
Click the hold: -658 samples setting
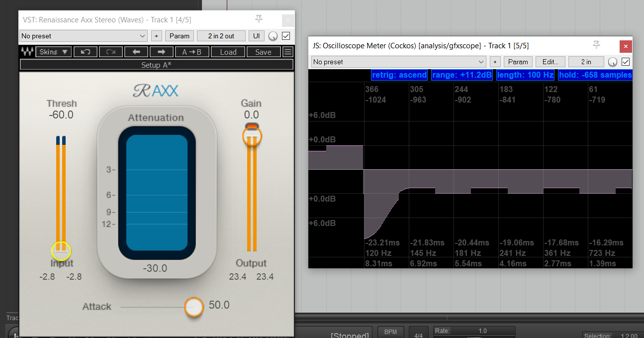pyautogui.click(x=595, y=75)
